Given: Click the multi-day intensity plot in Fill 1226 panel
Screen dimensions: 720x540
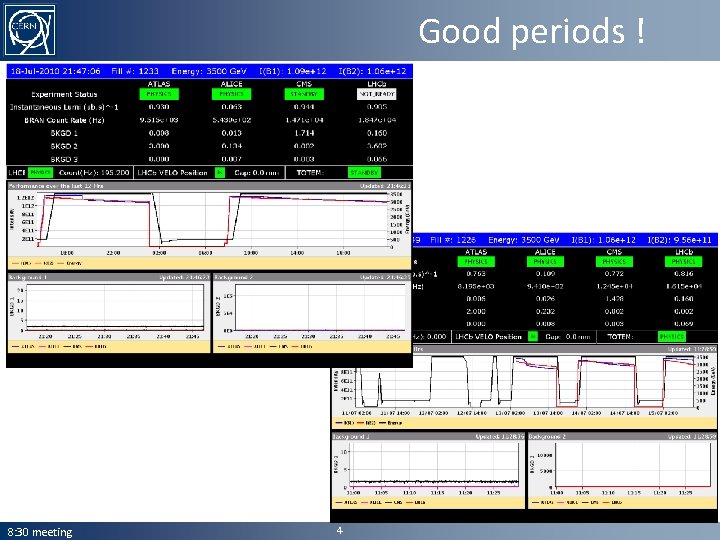Looking at the screenshot, I should pos(526,382).
